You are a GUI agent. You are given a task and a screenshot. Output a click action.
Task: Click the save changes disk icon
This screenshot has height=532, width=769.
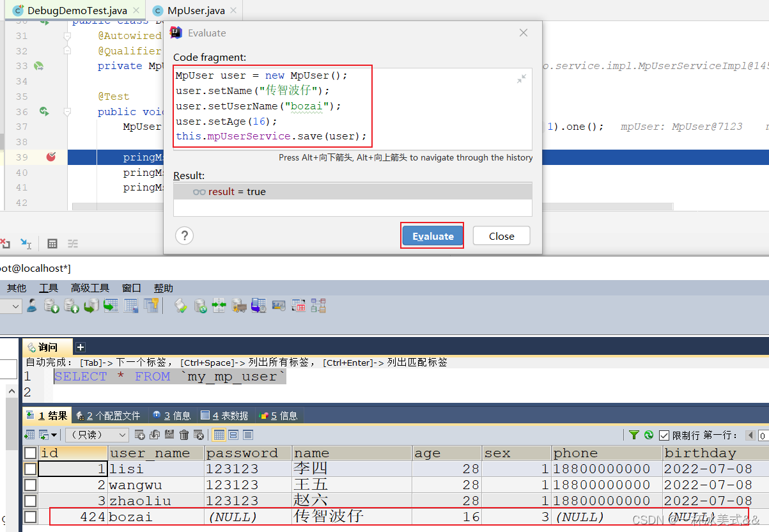(x=169, y=434)
